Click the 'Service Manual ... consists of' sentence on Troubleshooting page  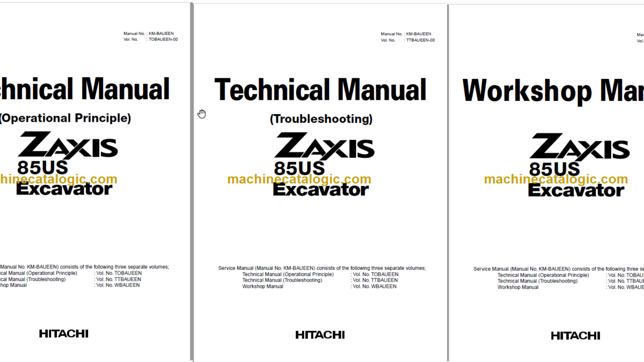[x=322, y=268]
